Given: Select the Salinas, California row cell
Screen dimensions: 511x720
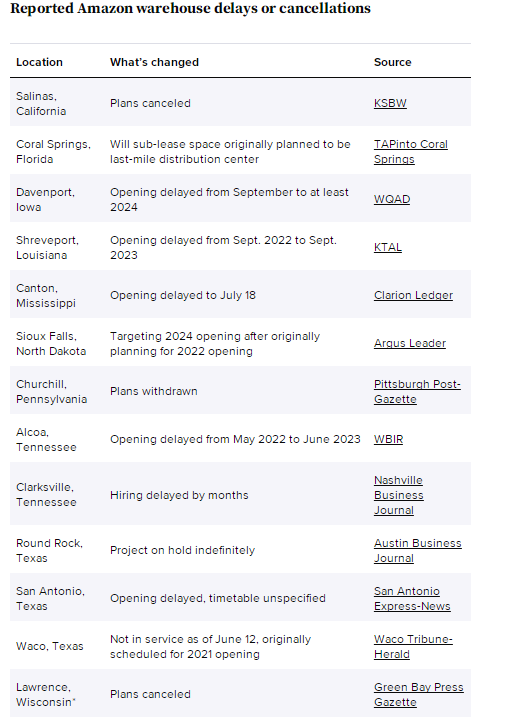Looking at the screenshot, I should pos(41,104).
